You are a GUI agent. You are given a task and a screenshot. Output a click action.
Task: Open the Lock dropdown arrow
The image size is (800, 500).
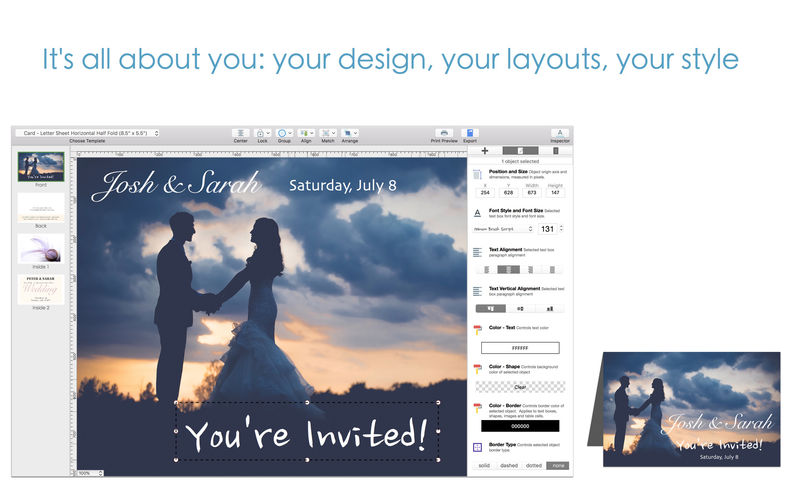(268, 133)
